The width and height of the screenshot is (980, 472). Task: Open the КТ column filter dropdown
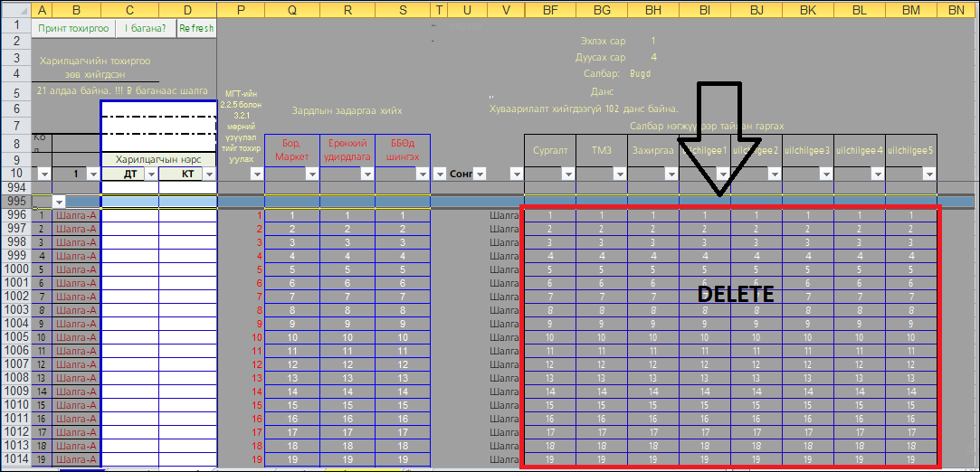point(209,174)
